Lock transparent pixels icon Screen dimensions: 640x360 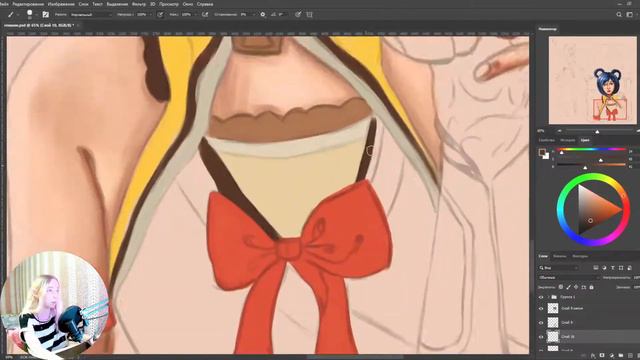tap(561, 287)
